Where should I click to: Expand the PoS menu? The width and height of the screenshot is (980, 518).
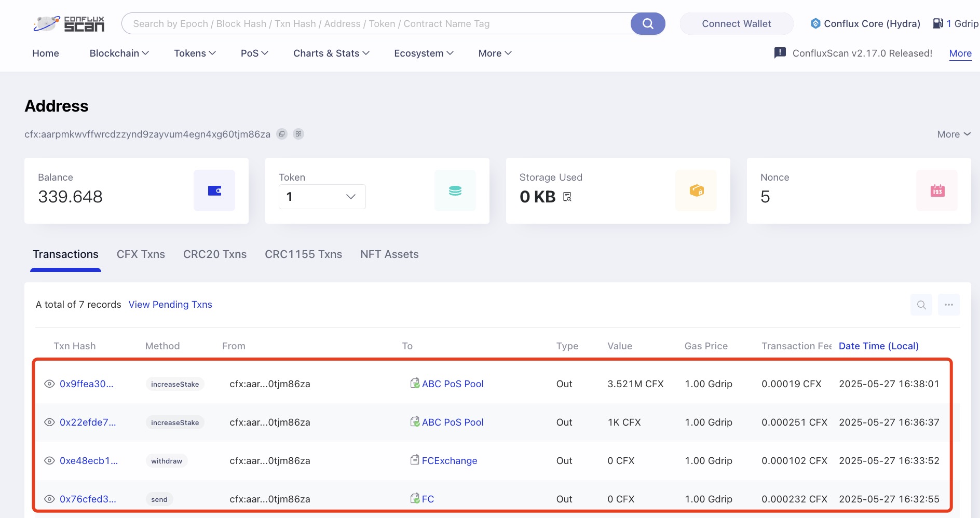coord(254,53)
